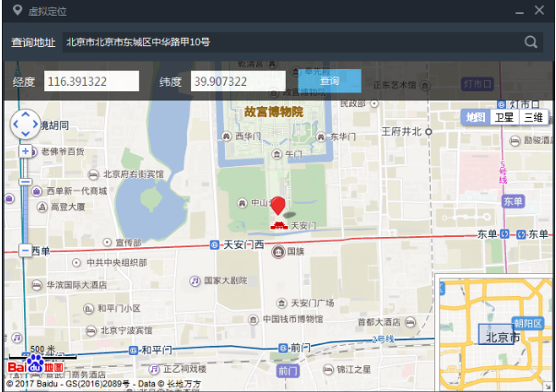Collapse the overview mini-map arrow

click(549, 386)
